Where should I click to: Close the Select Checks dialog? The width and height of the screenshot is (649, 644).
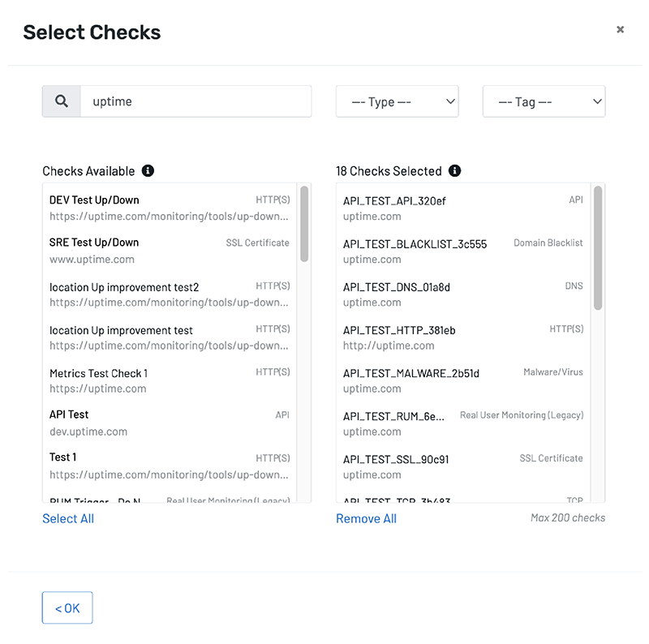(x=620, y=29)
